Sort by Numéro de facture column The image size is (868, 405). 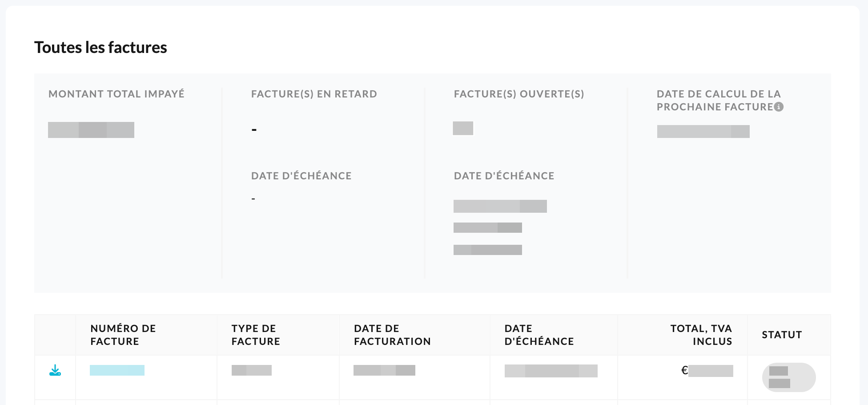pos(123,335)
